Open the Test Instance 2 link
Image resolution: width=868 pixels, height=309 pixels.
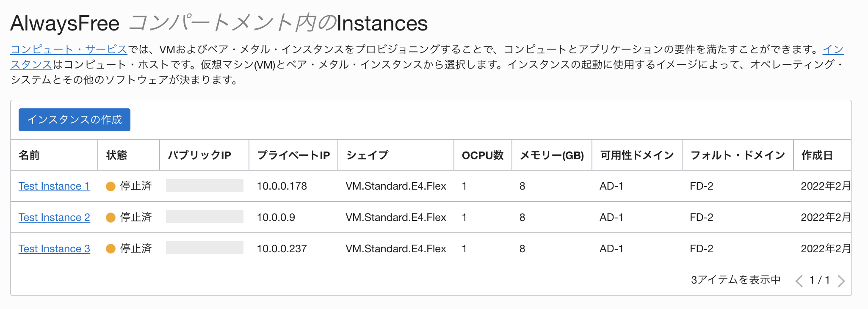coord(54,217)
